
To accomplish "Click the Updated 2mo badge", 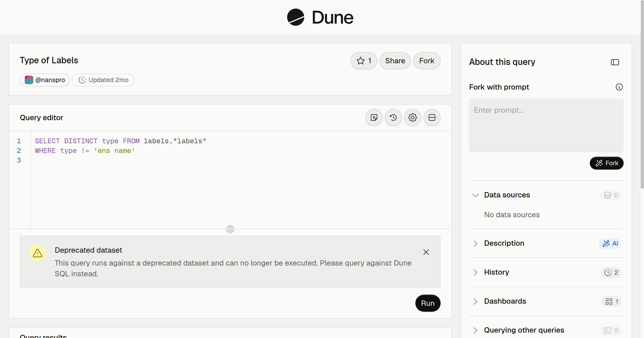I will [x=103, y=80].
